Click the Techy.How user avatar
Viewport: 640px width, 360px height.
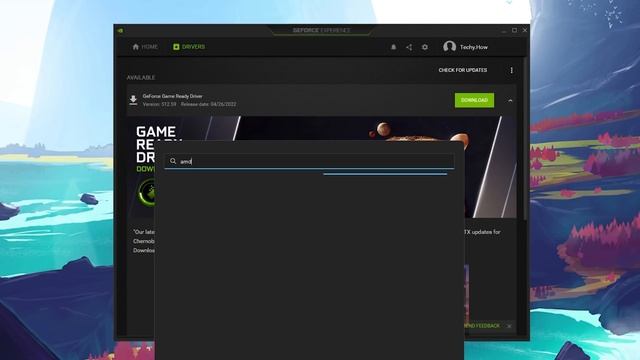[x=449, y=47]
